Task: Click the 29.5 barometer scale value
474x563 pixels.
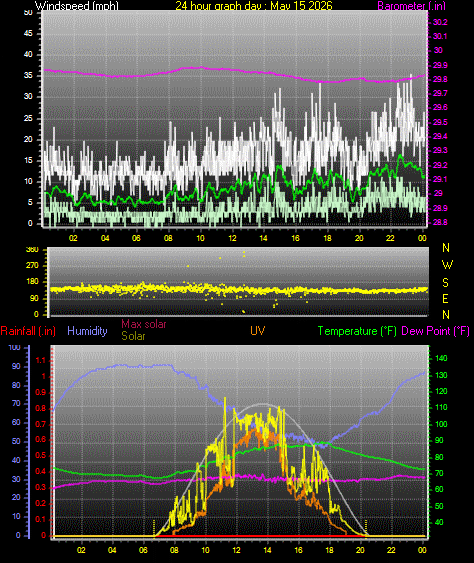Action: coord(440,122)
